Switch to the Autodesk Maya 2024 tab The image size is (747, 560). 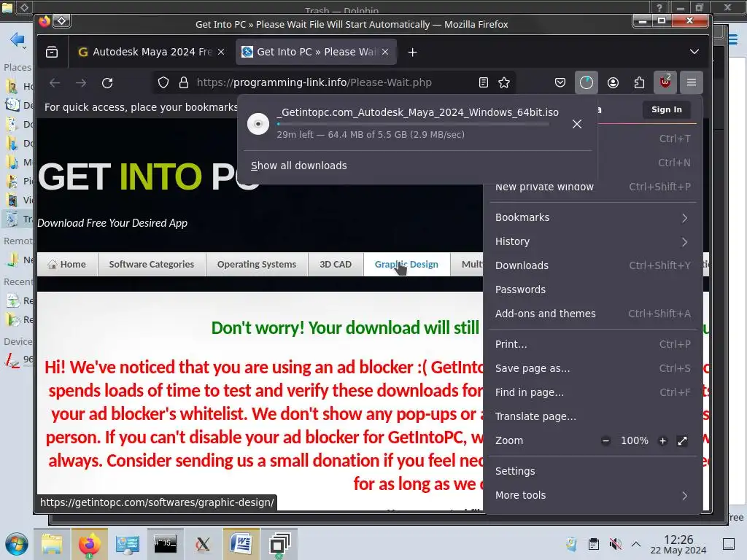152,52
